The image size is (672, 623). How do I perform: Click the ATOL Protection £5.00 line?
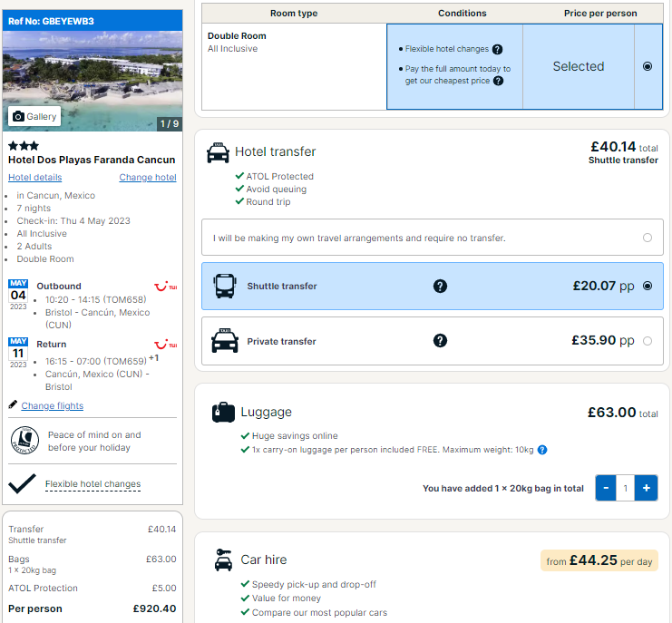click(x=93, y=588)
